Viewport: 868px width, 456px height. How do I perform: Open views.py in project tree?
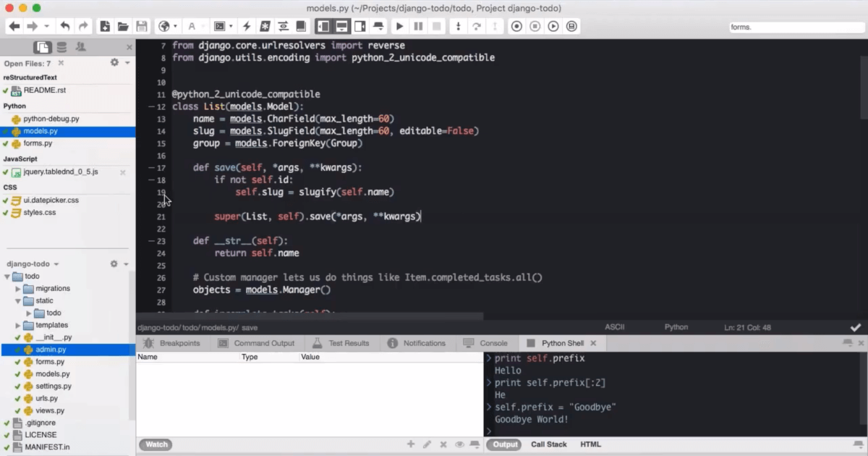50,410
